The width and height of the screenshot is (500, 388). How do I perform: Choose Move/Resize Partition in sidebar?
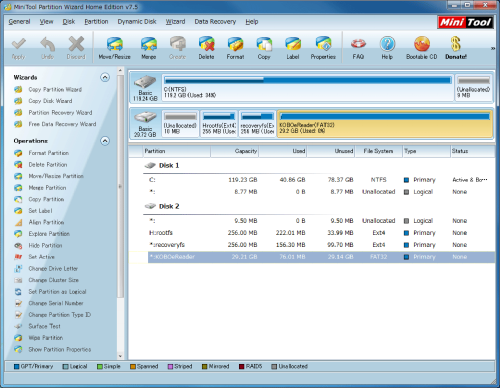click(56, 176)
